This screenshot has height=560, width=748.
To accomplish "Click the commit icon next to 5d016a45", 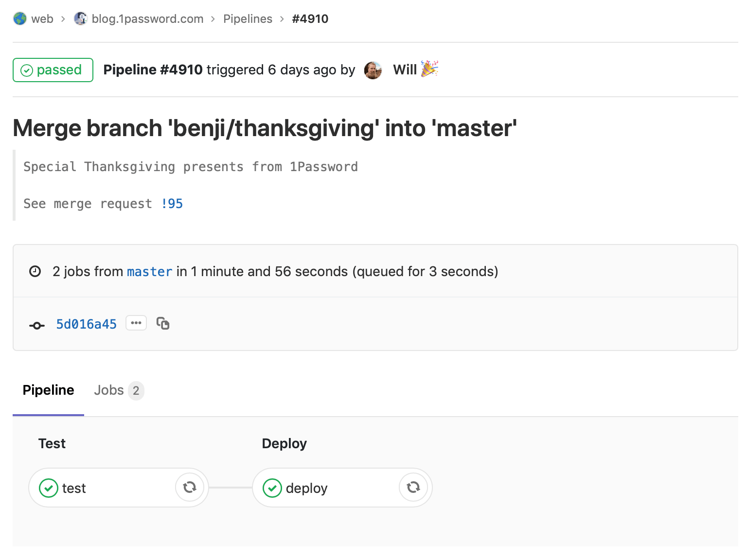I will point(36,325).
